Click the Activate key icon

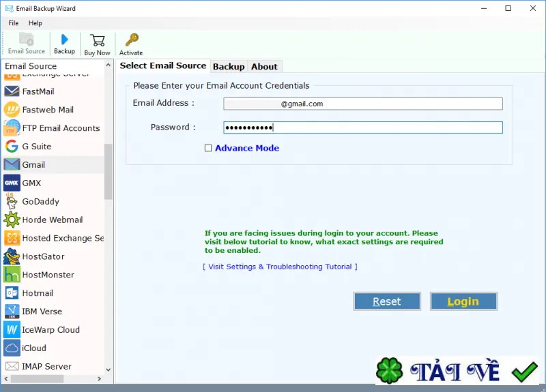click(132, 40)
